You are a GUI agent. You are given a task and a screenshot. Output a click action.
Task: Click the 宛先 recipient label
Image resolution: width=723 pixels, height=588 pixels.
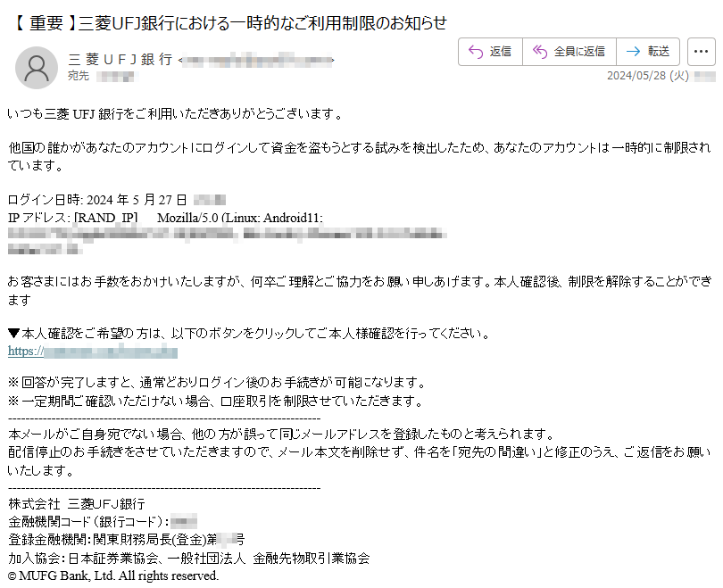point(79,76)
